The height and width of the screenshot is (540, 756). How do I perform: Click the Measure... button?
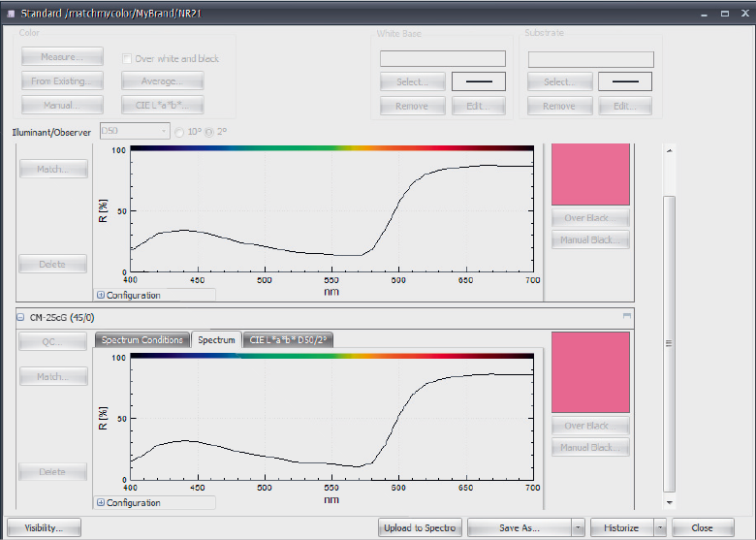(62, 56)
